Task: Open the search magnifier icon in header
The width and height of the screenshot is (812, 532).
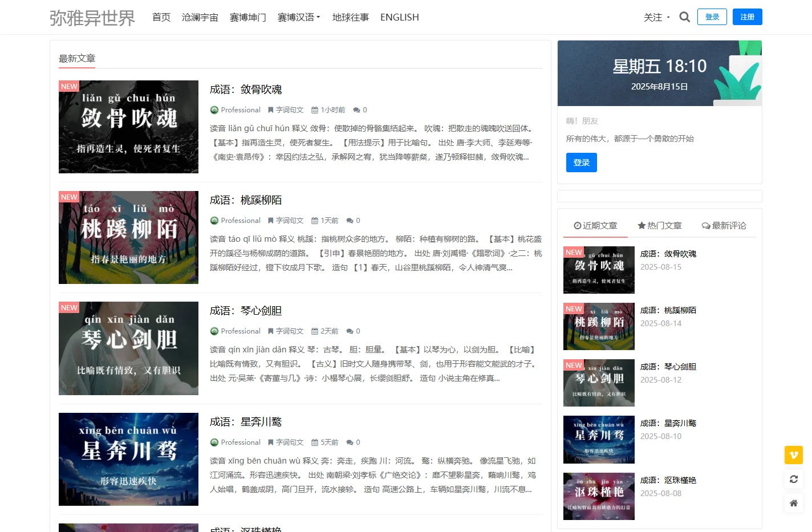Action: pos(685,17)
